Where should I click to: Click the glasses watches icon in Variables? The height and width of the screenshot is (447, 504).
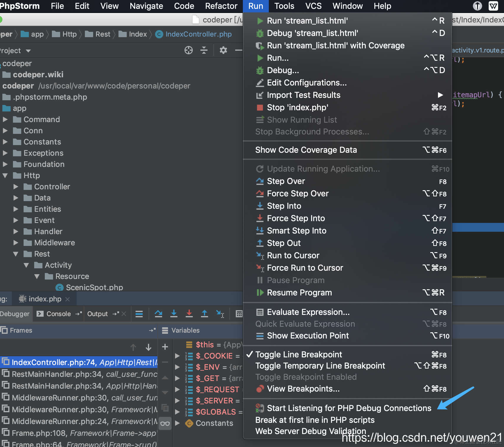tap(165, 424)
